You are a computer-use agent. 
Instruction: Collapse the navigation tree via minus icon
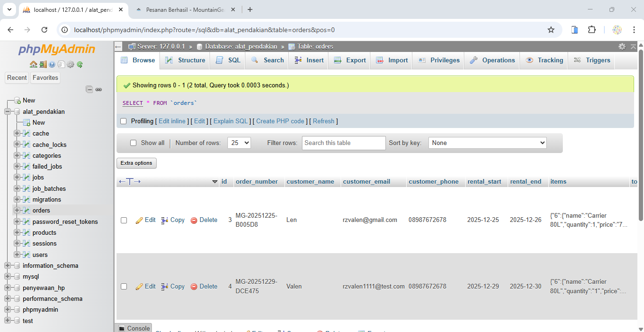coord(89,88)
